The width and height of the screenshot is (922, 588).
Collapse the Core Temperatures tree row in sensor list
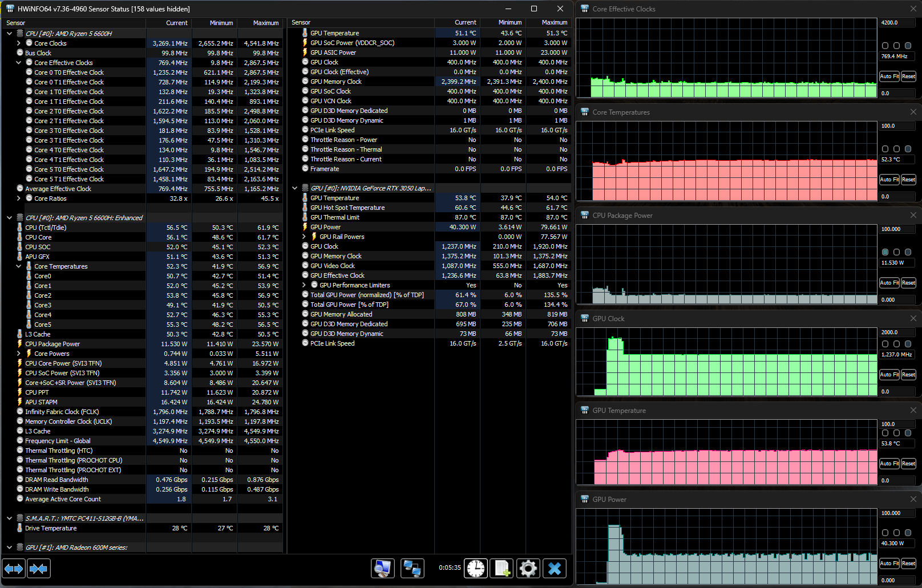point(18,266)
